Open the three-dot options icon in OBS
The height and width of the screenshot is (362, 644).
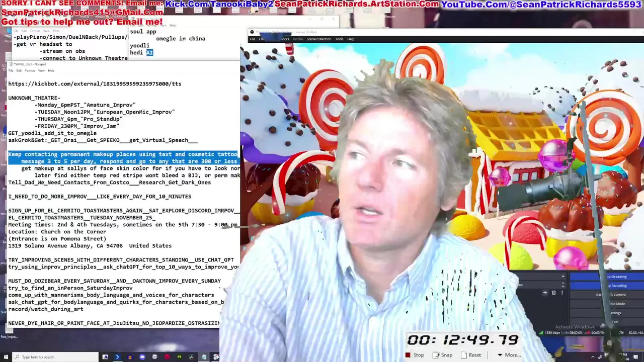(x=562, y=293)
